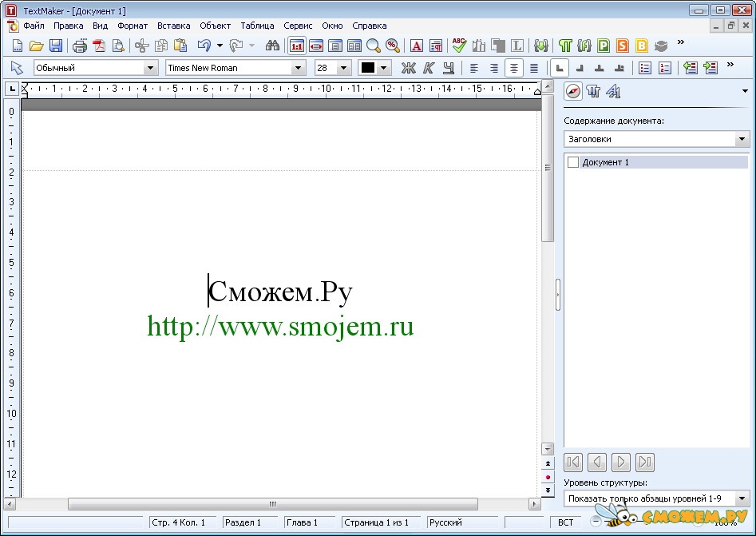Viewport: 756px width, 536px height.
Task: Undo the last action
Action: click(x=204, y=46)
